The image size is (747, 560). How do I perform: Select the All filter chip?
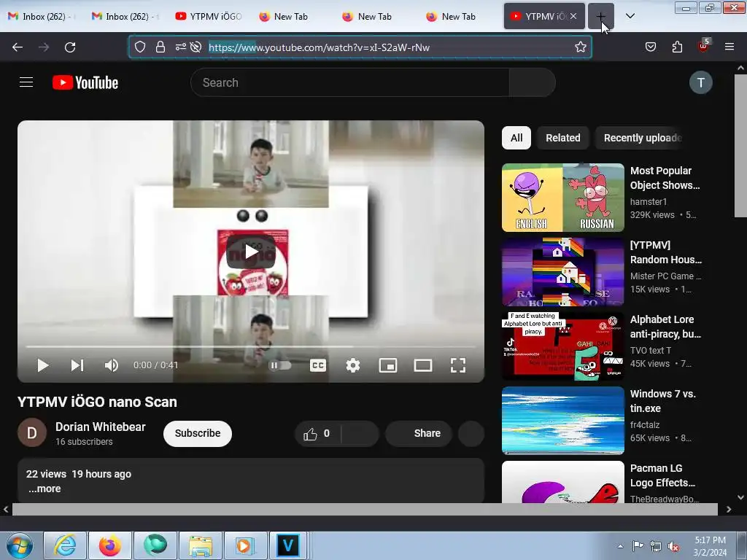[516, 138]
